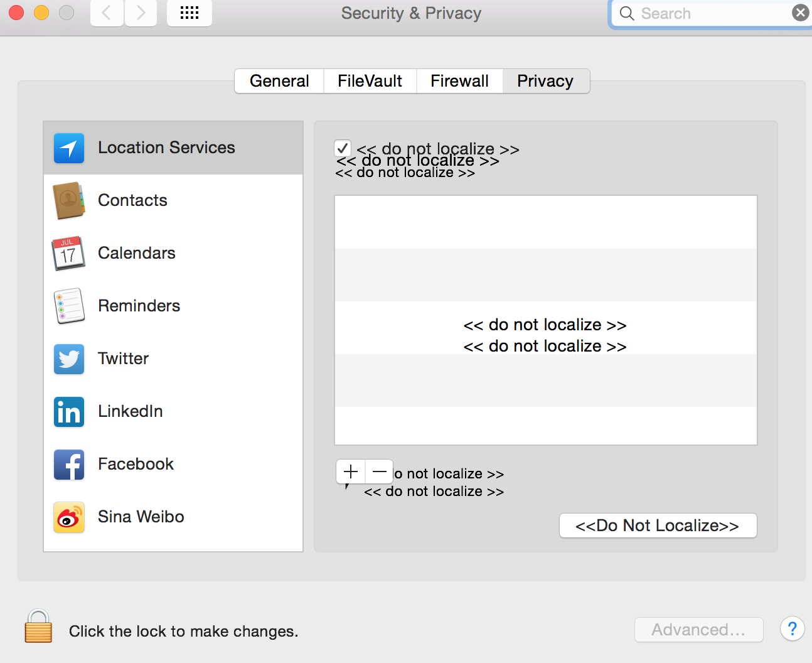Viewport: 812px width, 663px height.
Task: Click the Advanced button
Action: (698, 629)
